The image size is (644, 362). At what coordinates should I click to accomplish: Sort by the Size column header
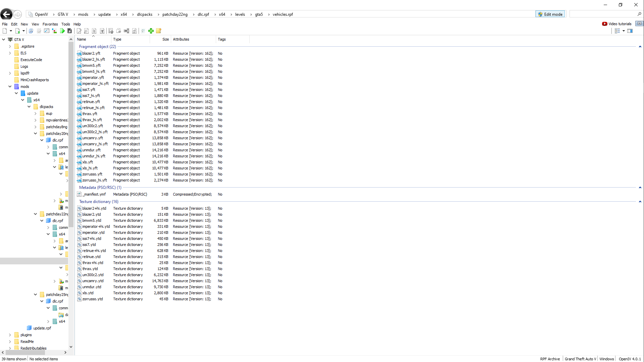(x=160, y=39)
